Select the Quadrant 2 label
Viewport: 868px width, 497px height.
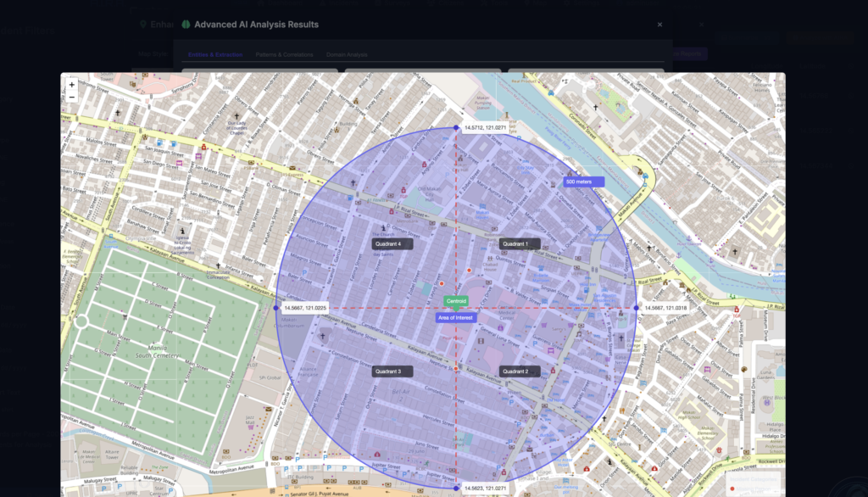520,371
